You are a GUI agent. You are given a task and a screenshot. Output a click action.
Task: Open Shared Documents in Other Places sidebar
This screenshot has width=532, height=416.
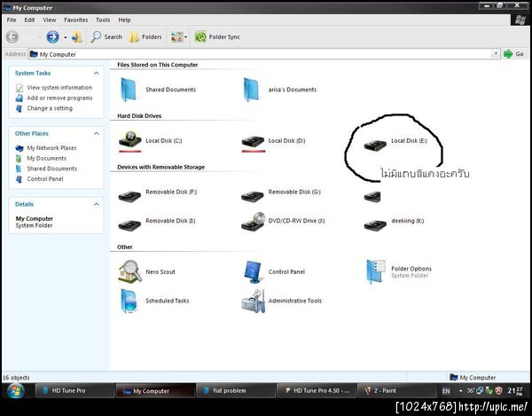(52, 169)
